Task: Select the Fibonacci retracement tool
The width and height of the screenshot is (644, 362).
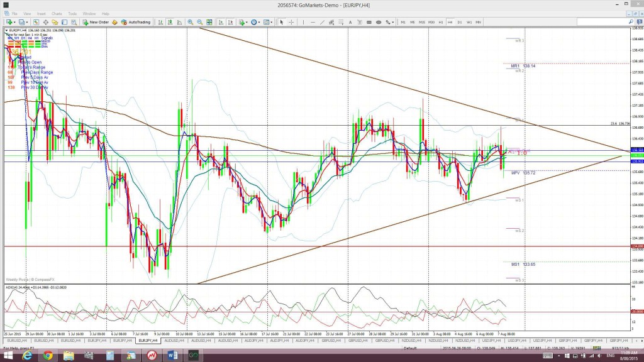Action: coord(341,22)
